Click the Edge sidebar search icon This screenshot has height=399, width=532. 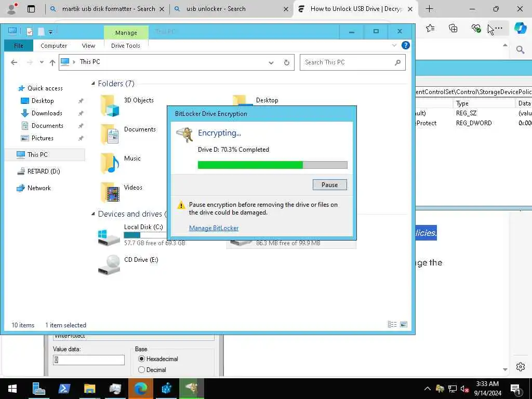(521, 50)
